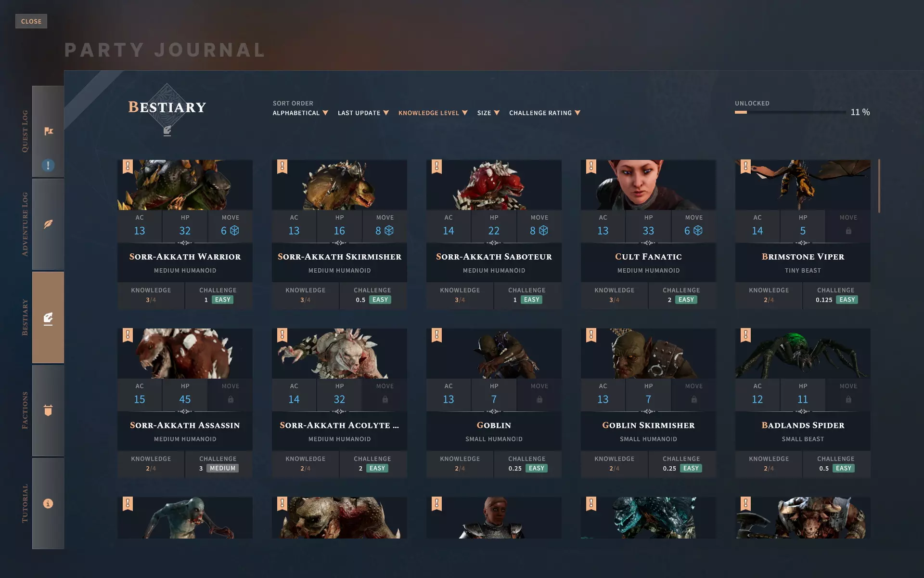924x578 pixels.
Task: Click the move cell icon on Sorr-Akkath Saboteur
Action: [x=543, y=231]
